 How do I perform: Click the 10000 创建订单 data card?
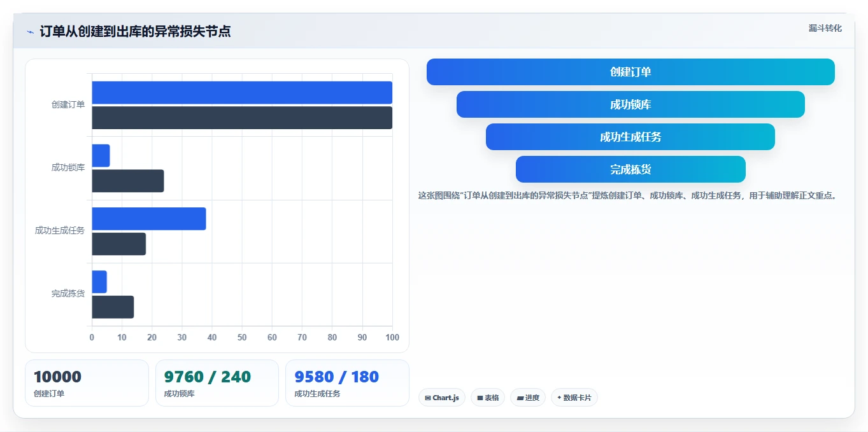click(87, 383)
